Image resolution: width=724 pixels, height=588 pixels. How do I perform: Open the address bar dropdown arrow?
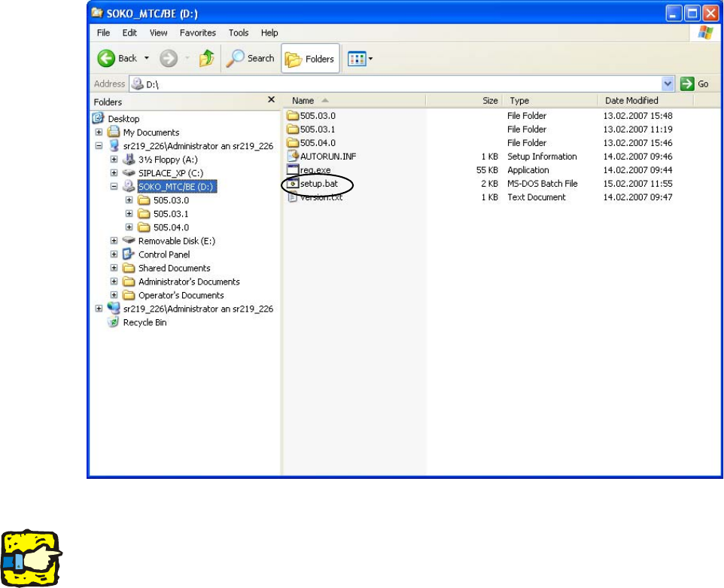pyautogui.click(x=668, y=84)
